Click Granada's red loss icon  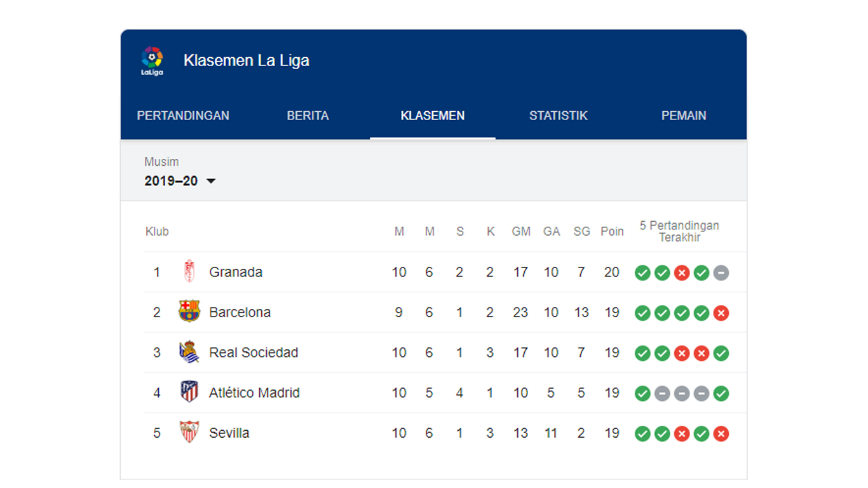coord(682,273)
